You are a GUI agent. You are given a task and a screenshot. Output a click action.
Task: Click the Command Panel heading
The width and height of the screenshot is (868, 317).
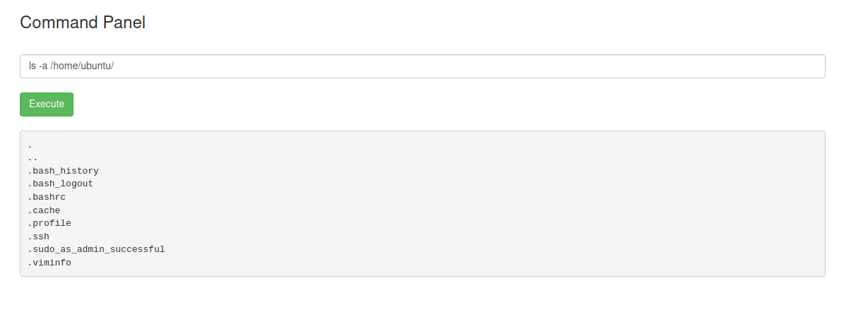point(83,23)
